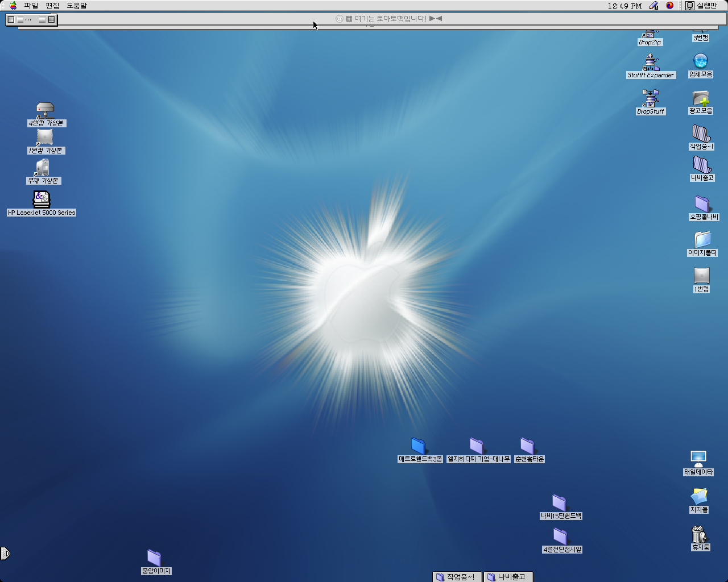Click the HP LaserJet 5000 Series printer
The width and height of the screenshot is (728, 582).
pos(42,199)
